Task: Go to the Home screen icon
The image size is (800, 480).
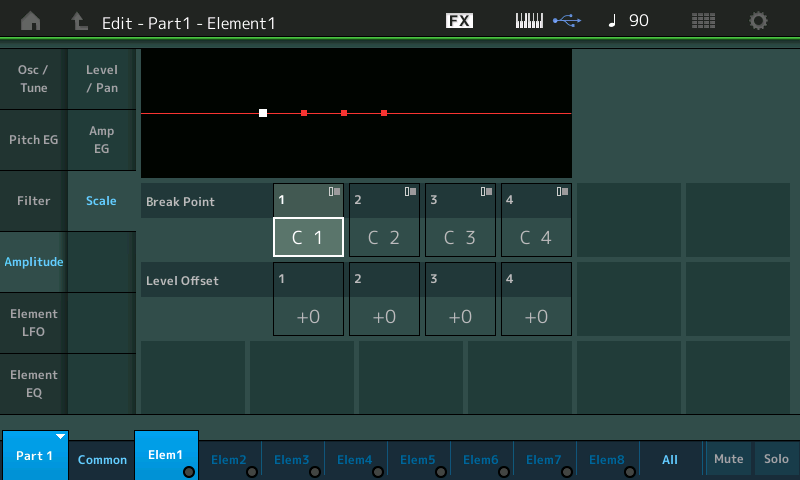Action: [x=31, y=21]
